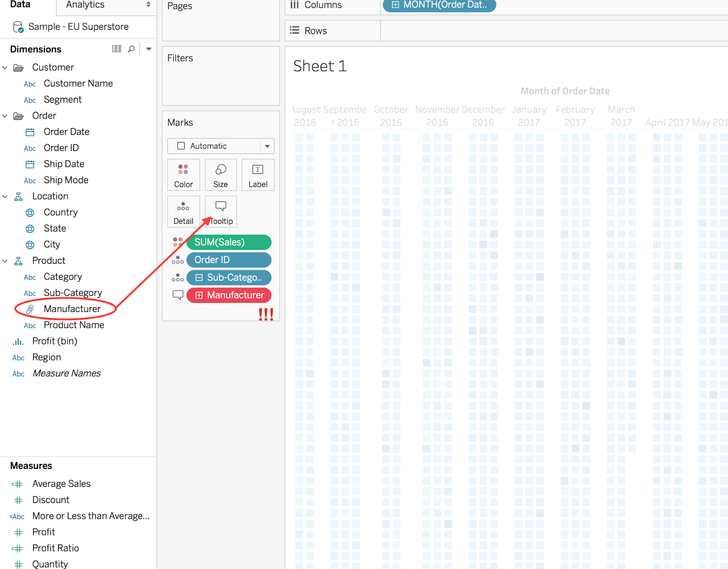This screenshot has height=569, width=728.
Task: Click the Sheet 1 title
Action: tap(320, 66)
